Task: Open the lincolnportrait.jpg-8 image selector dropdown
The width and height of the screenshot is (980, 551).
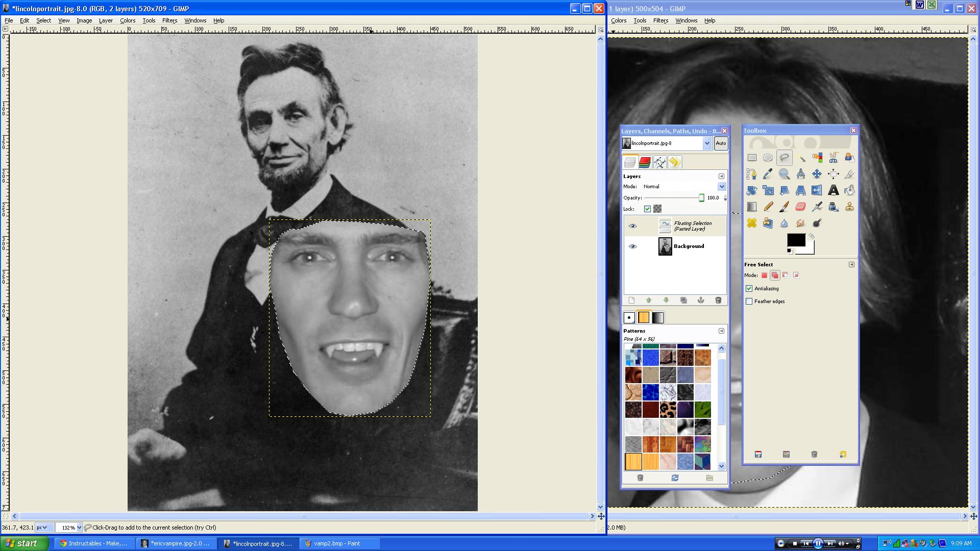Action: [x=707, y=143]
